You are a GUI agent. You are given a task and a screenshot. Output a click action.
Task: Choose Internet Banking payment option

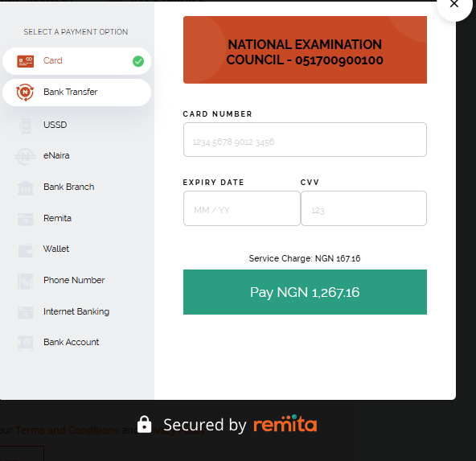click(x=76, y=311)
